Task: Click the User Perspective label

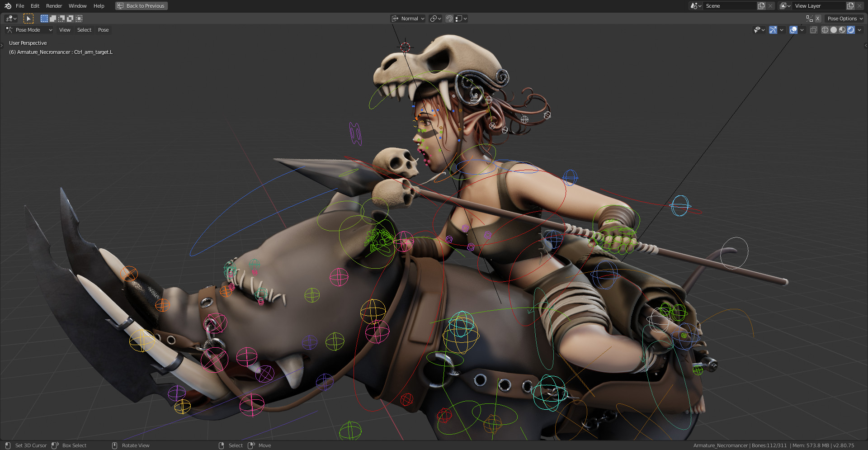Action: (28, 43)
